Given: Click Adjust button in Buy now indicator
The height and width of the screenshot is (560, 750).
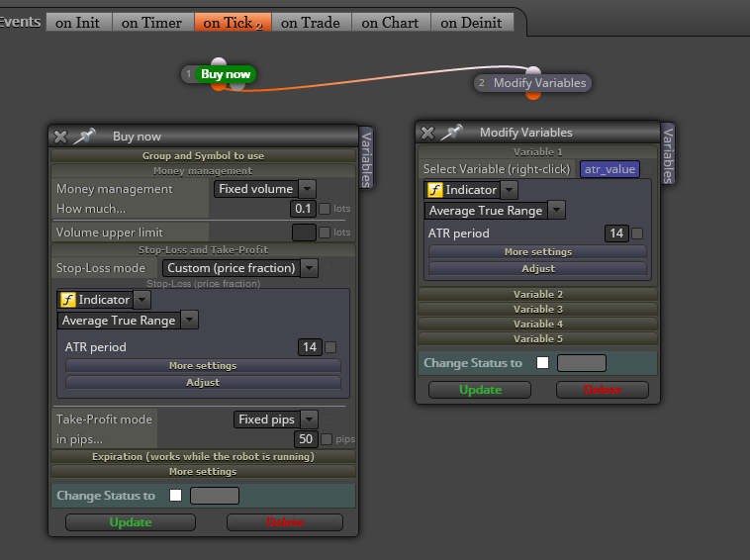Looking at the screenshot, I should pos(203,383).
